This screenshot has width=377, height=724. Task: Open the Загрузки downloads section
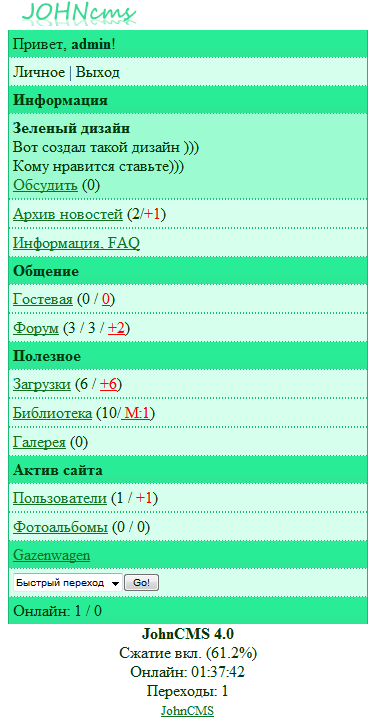42,385
